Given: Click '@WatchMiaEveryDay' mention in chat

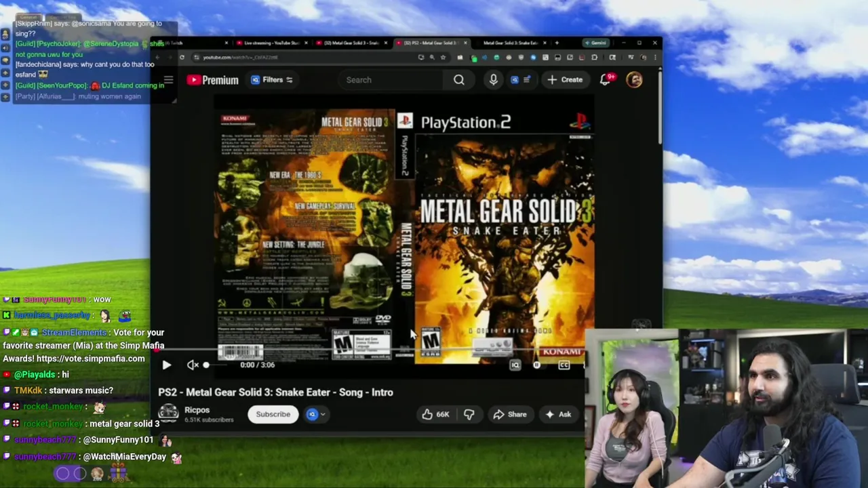Looking at the screenshot, I should (x=125, y=457).
